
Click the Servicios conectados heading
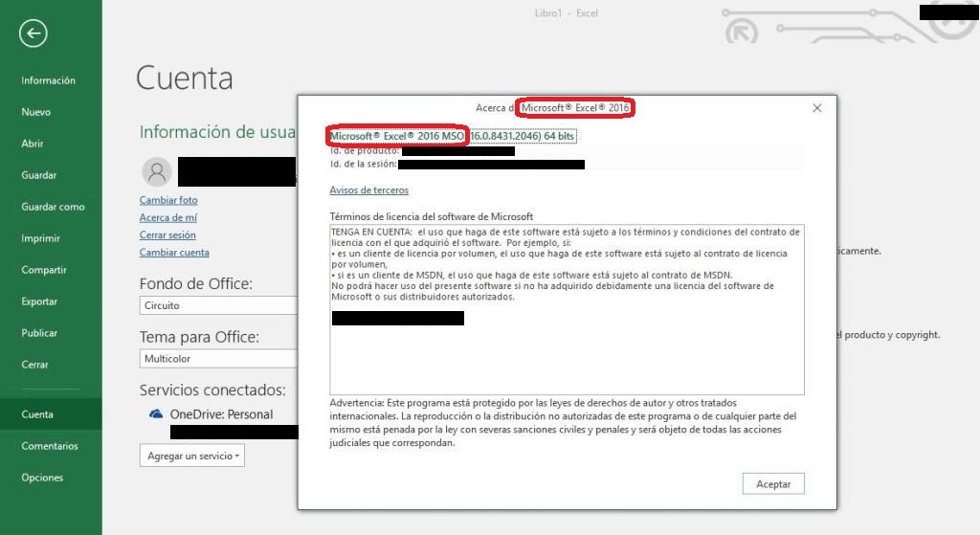tap(212, 390)
